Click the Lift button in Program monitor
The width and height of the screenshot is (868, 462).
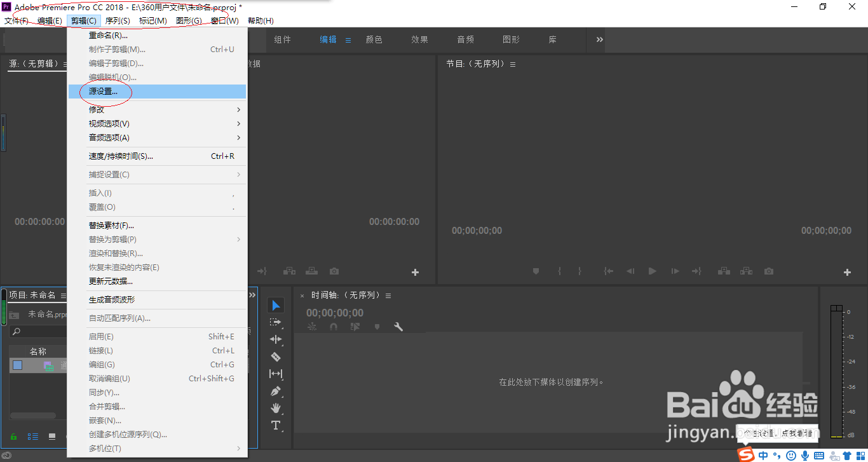point(724,271)
